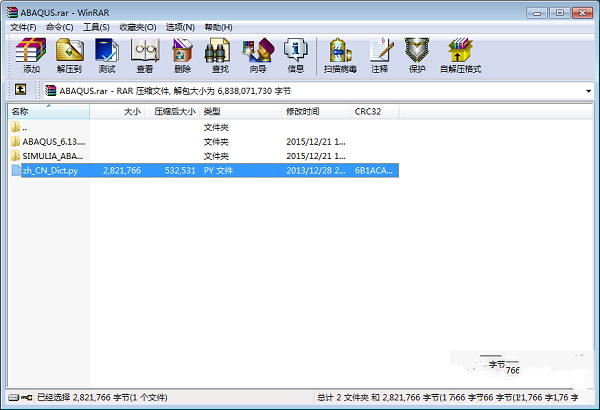Screen dimensions: 600x410
Task: Open the File (文件) menu
Action: [x=23, y=27]
